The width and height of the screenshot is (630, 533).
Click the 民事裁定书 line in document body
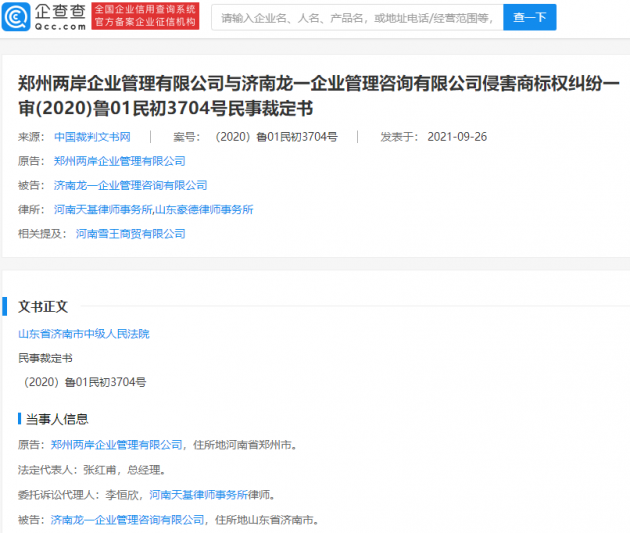(45, 357)
